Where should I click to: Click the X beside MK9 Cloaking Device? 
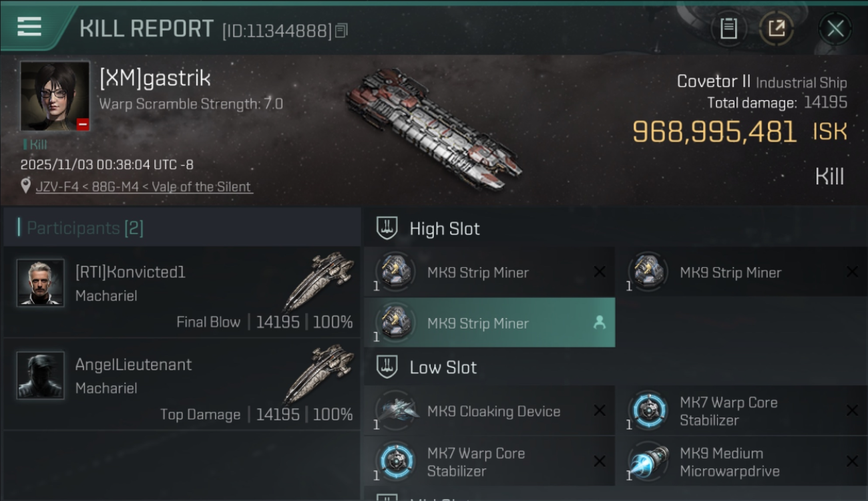599,411
